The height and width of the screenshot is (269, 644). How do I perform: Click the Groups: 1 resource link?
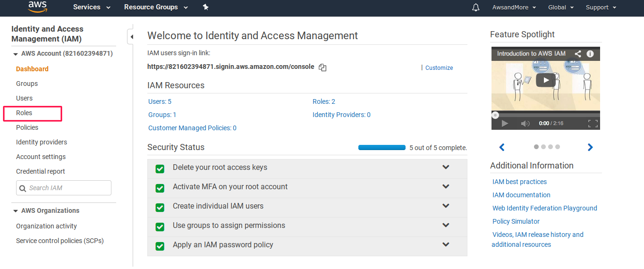(162, 115)
